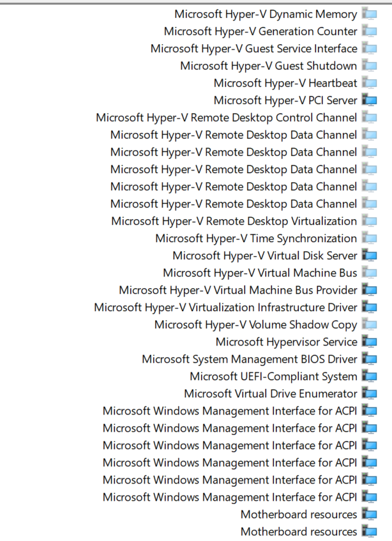Select the Microsoft Hyper-V Heartbeat label
The image size is (392, 541).
coord(285,82)
